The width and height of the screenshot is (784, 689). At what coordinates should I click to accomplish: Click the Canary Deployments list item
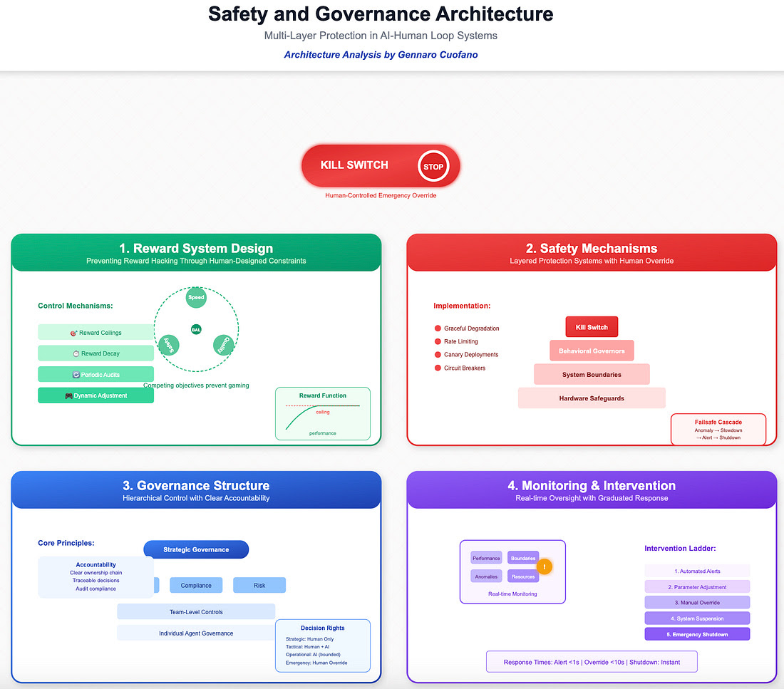tap(466, 355)
